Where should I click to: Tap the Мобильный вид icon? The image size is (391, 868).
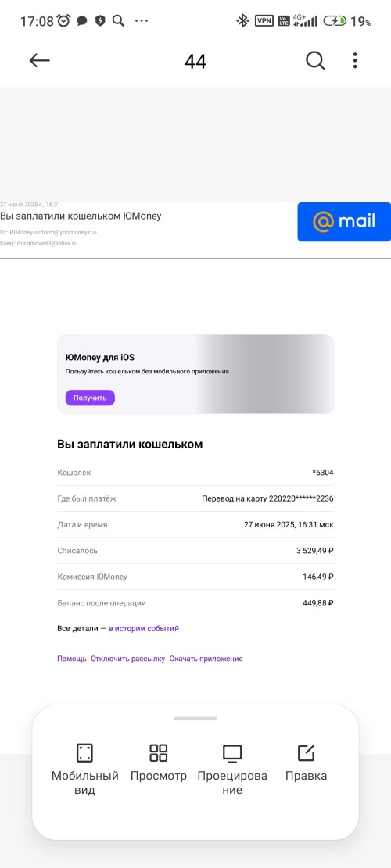tap(84, 753)
